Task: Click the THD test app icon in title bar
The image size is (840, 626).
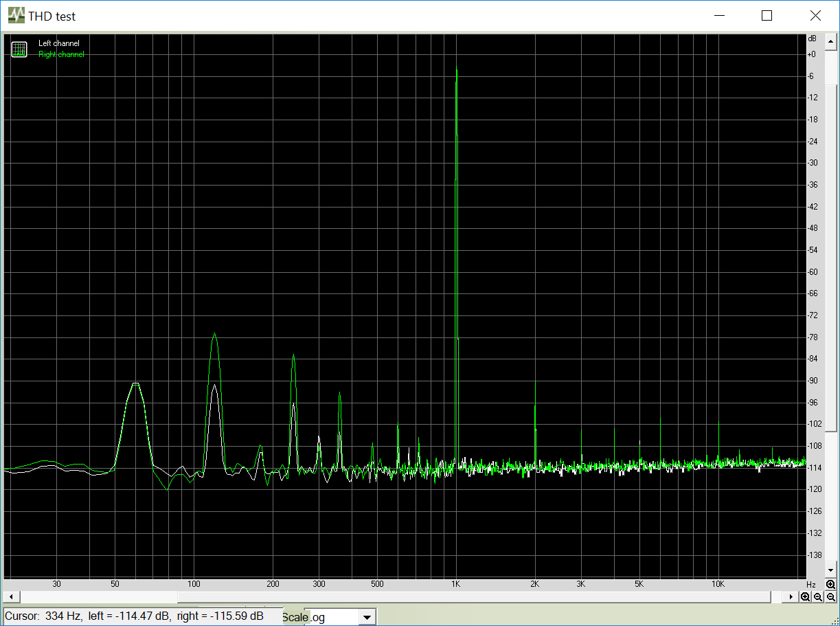Action: pyautogui.click(x=16, y=16)
